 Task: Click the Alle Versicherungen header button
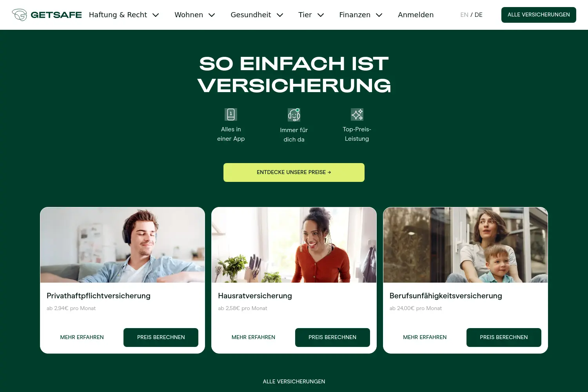539,15
